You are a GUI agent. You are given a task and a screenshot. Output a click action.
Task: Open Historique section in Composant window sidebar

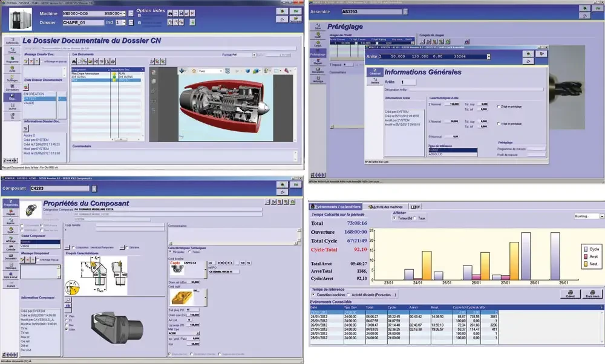coord(11,266)
